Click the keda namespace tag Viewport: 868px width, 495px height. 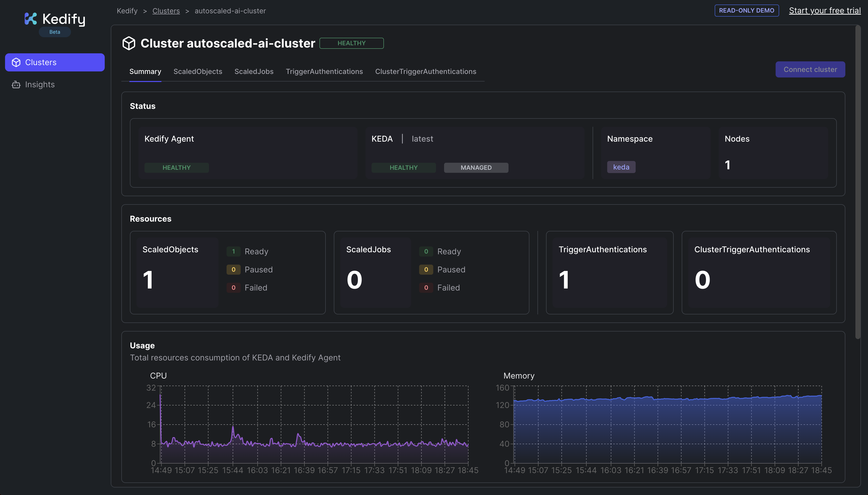point(621,167)
